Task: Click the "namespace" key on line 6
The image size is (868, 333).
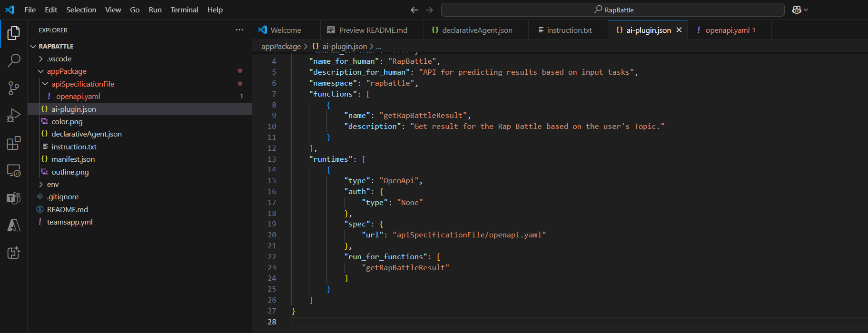Action: click(x=333, y=83)
